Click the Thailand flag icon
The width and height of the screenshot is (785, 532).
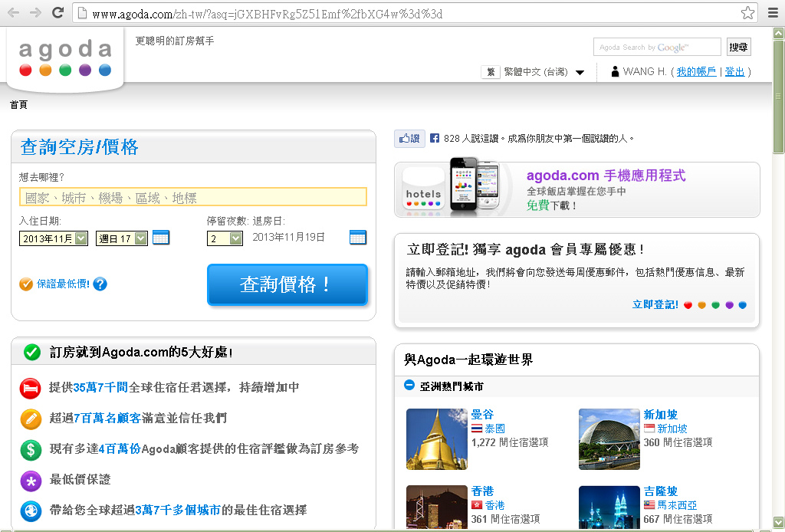click(477, 429)
